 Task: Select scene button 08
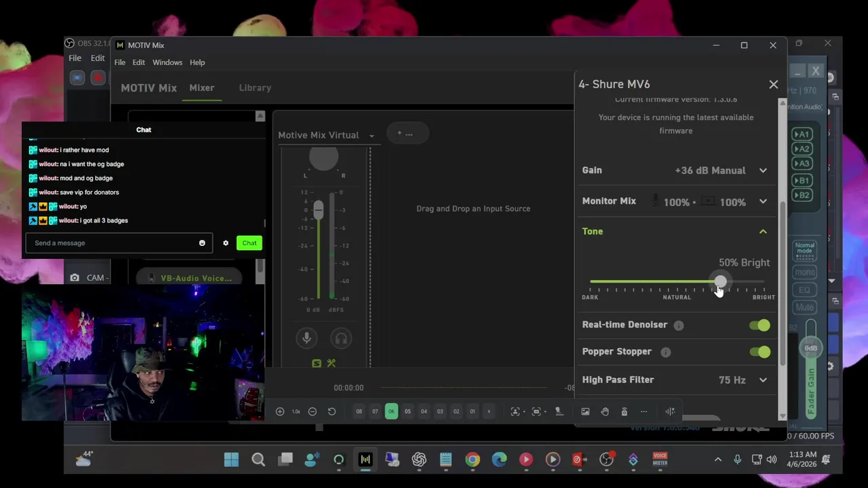click(359, 411)
